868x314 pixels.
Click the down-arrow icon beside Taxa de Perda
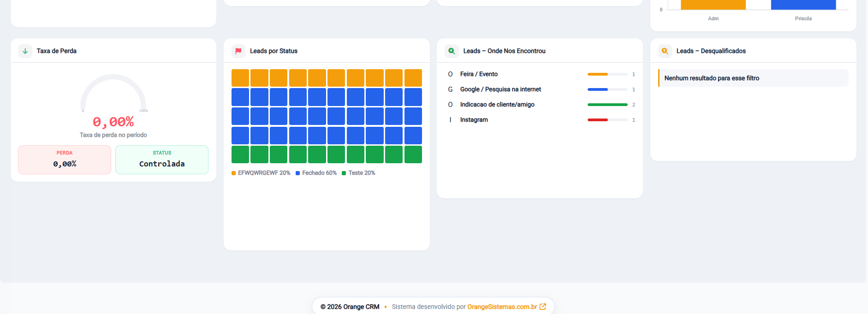(25, 51)
